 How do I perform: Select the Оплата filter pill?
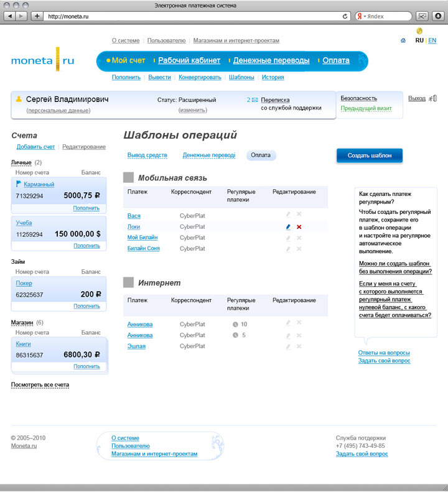(x=261, y=155)
